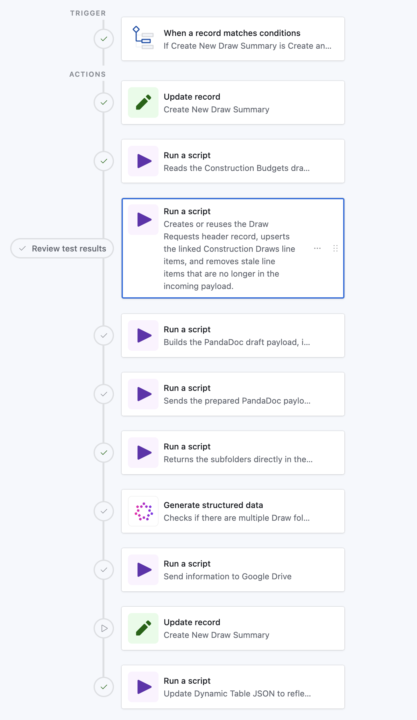The width and height of the screenshot is (417, 720).
Task: Click status circle beside Builds PandaDoc draft script
Action: click(104, 335)
